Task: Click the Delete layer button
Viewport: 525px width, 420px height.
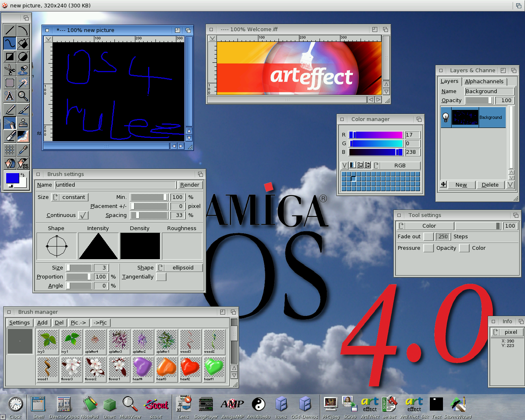Action: tap(491, 185)
